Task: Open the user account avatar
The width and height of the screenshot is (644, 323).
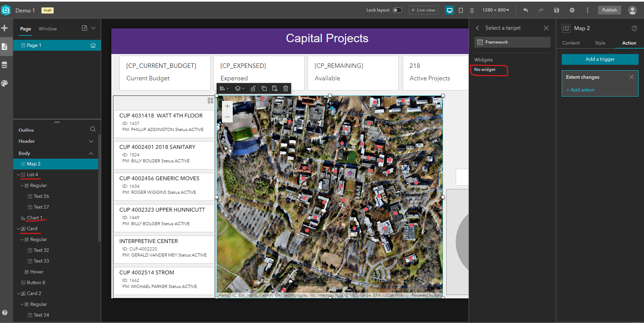Action: [633, 10]
